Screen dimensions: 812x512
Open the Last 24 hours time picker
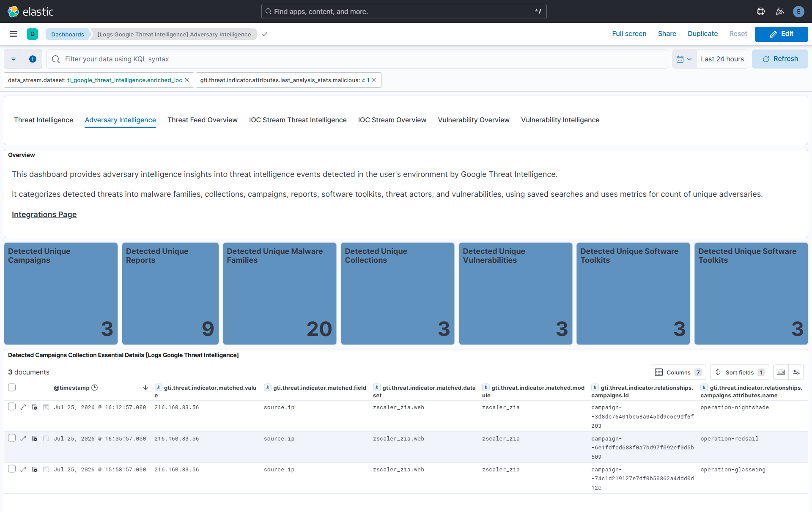click(722, 59)
